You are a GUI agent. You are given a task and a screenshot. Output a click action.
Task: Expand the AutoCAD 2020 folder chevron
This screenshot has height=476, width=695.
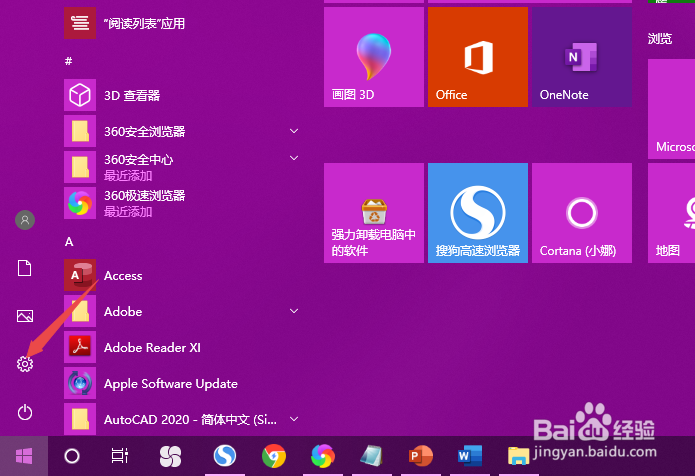point(294,419)
